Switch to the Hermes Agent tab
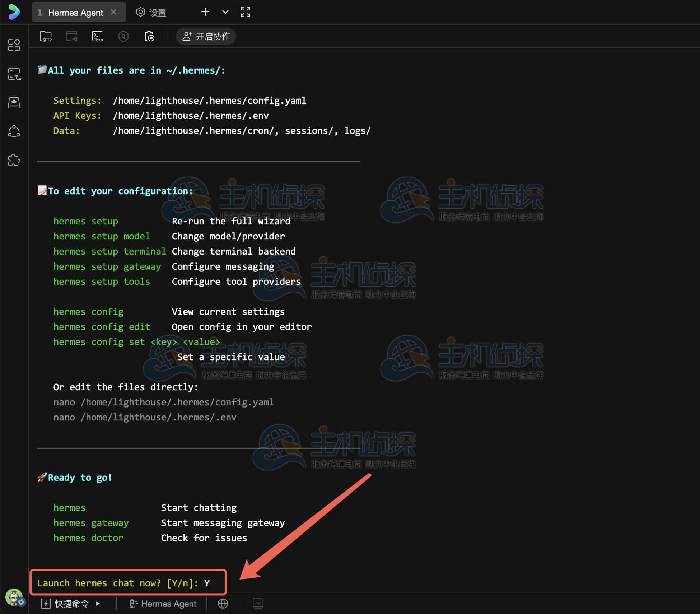 [75, 13]
